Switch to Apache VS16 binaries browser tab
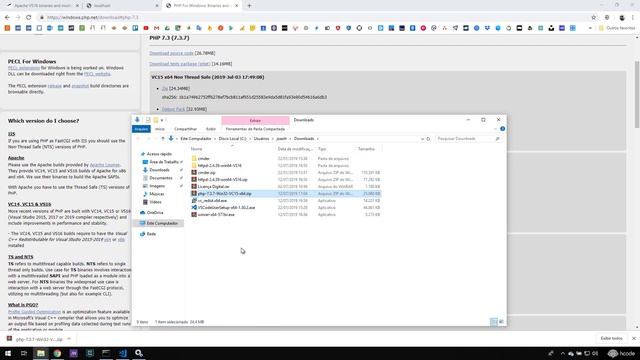 click(x=42, y=6)
